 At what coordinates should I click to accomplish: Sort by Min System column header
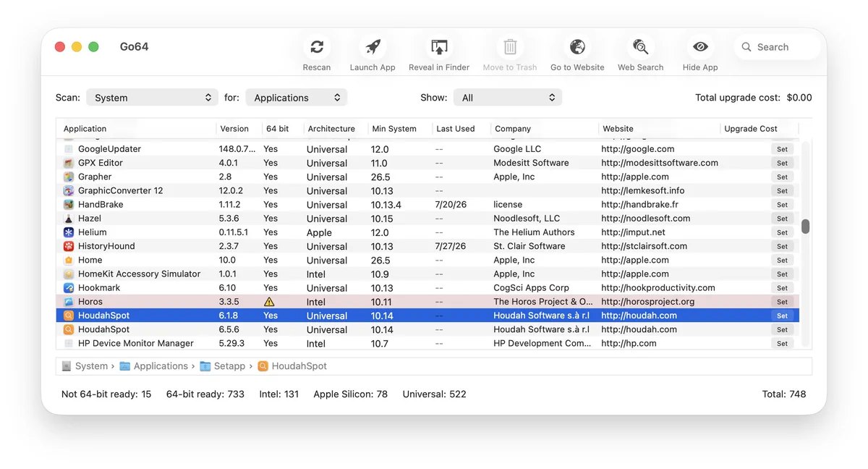(399, 129)
